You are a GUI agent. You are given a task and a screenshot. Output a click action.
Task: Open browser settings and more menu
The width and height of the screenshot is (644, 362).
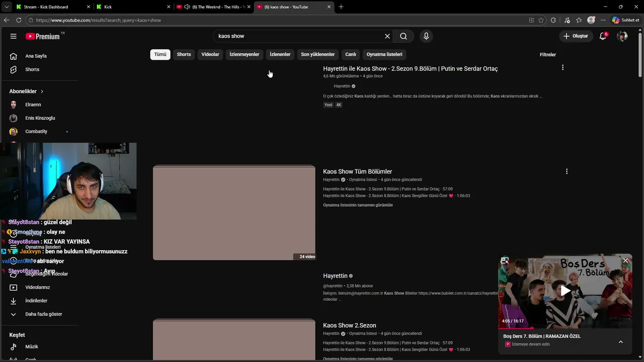(603, 20)
